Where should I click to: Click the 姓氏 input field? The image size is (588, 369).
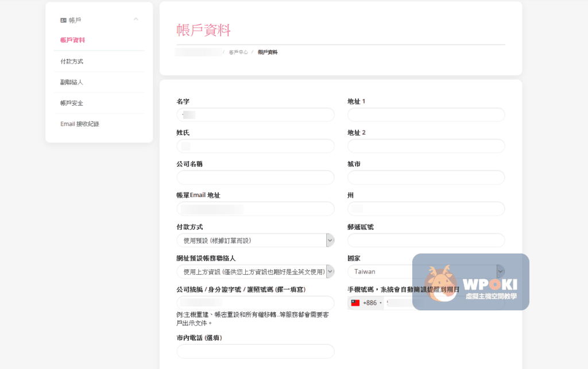pos(256,146)
